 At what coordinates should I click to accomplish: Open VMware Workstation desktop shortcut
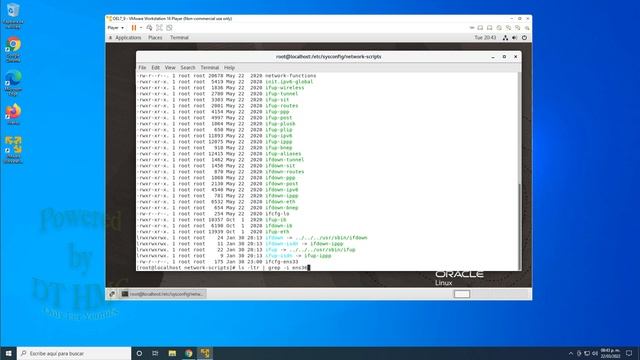pyautogui.click(x=13, y=150)
